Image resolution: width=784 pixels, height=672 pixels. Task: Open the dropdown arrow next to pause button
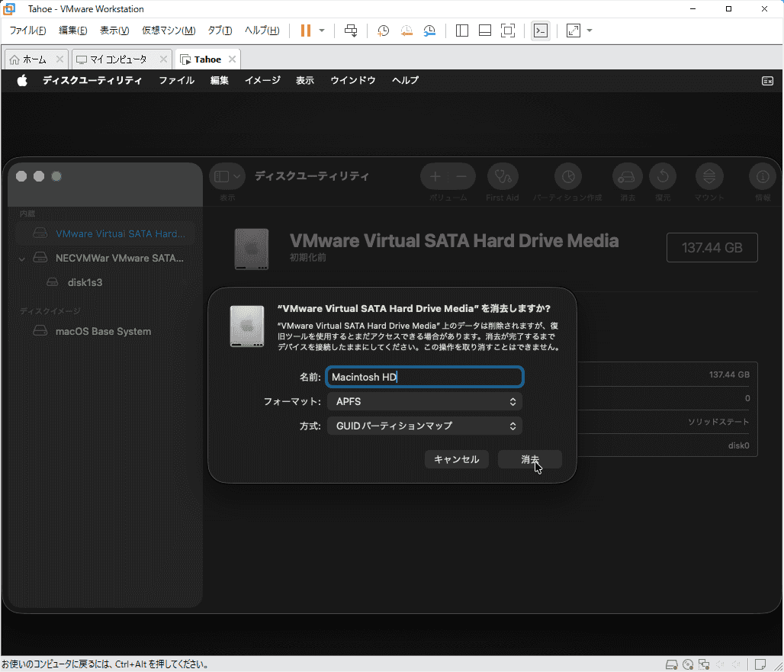tap(322, 31)
